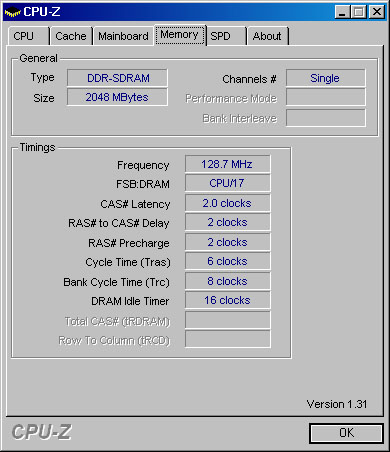Viewport: 390px width, 452px height.
Task: Click the CPU-Z title bar chip icon
Action: pos(12,12)
